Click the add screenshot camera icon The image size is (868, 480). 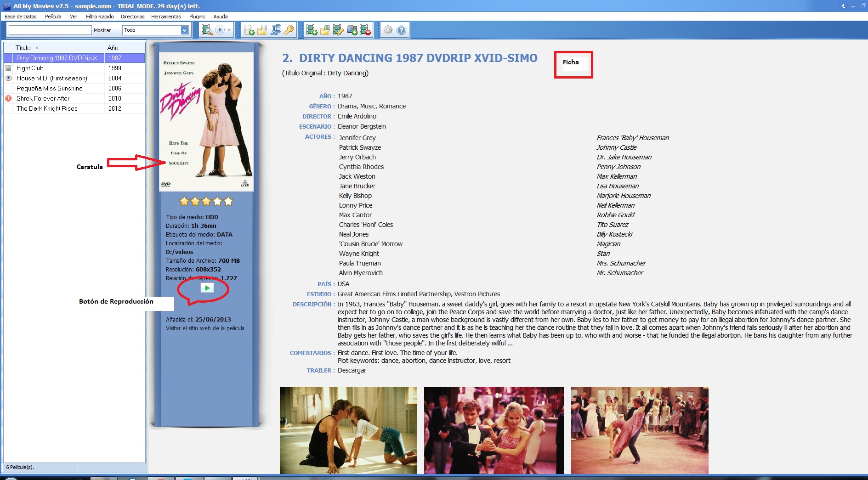pos(352,30)
